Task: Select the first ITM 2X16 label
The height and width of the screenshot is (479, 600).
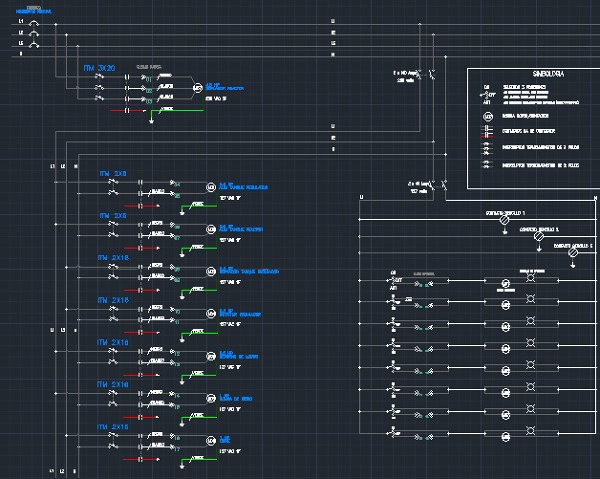Action: pos(114,258)
